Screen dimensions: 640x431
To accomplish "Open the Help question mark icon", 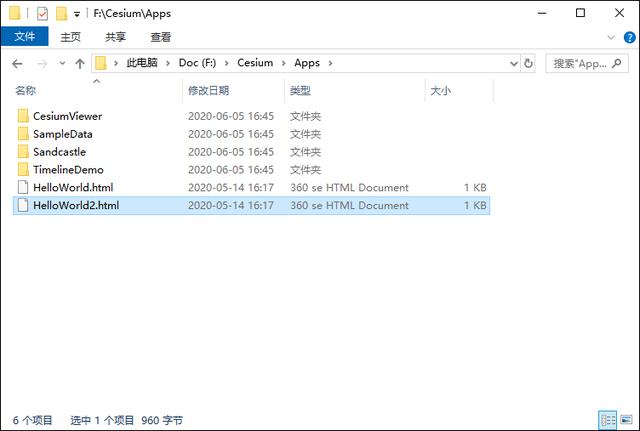I will pyautogui.click(x=629, y=38).
